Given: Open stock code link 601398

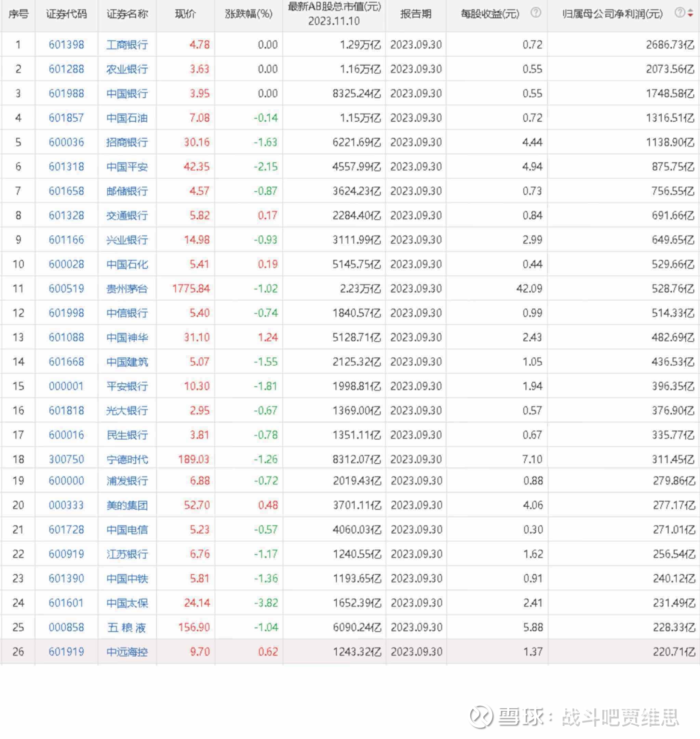Looking at the screenshot, I should tap(66, 45).
